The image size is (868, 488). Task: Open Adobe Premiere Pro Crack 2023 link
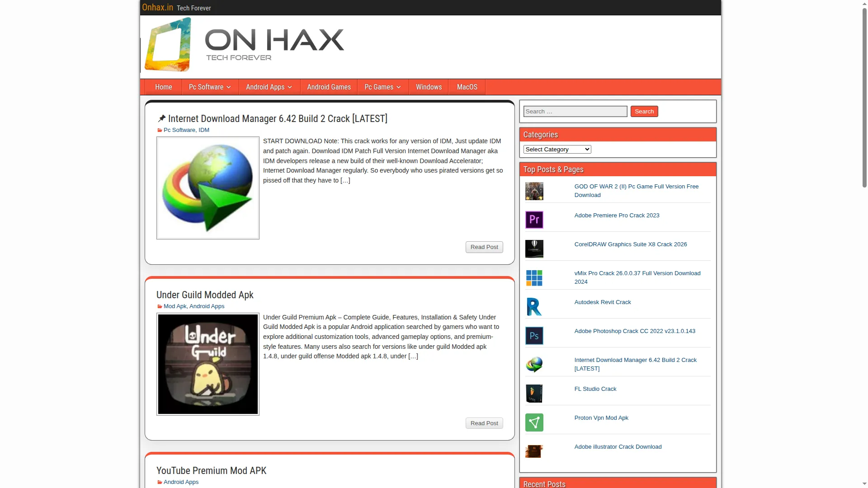coord(617,216)
